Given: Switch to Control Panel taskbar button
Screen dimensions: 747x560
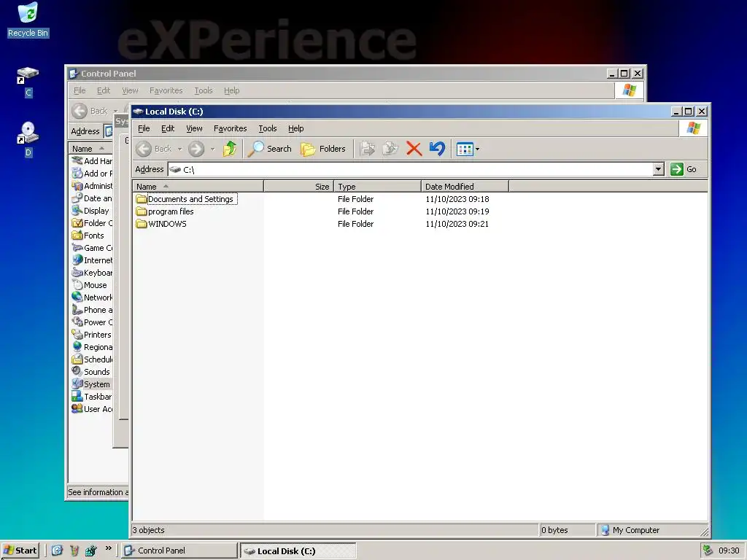Looking at the screenshot, I should tap(179, 551).
